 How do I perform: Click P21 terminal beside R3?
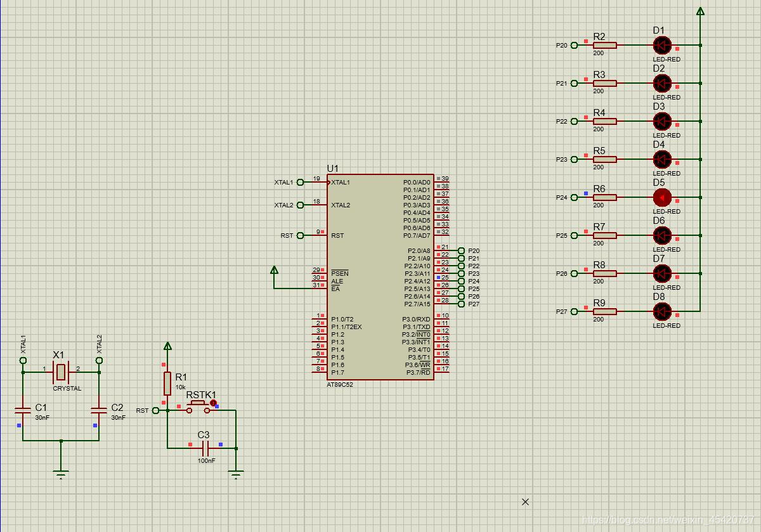click(574, 83)
